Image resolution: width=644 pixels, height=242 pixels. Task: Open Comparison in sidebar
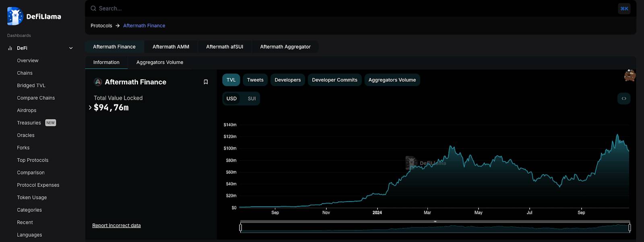[31, 173]
